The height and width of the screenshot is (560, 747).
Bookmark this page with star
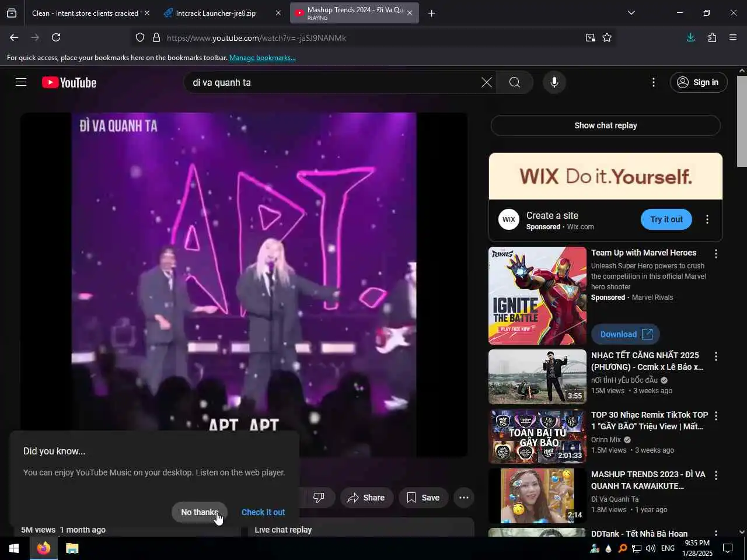[607, 37]
